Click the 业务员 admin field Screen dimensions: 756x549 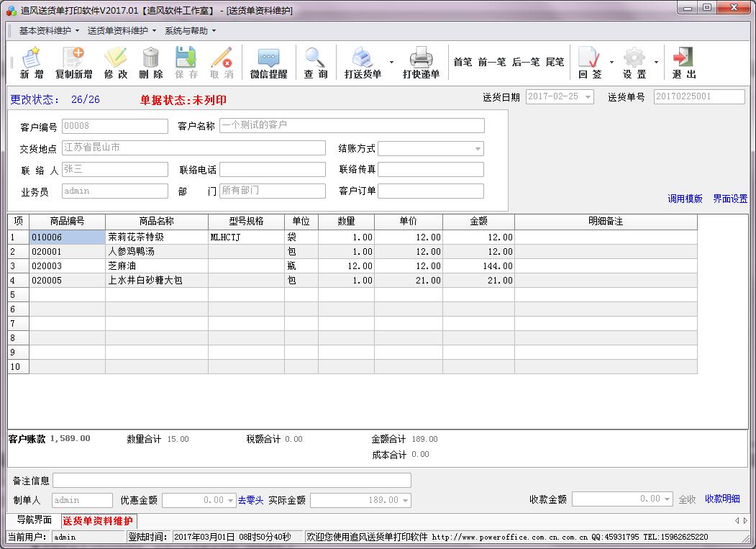[115, 191]
